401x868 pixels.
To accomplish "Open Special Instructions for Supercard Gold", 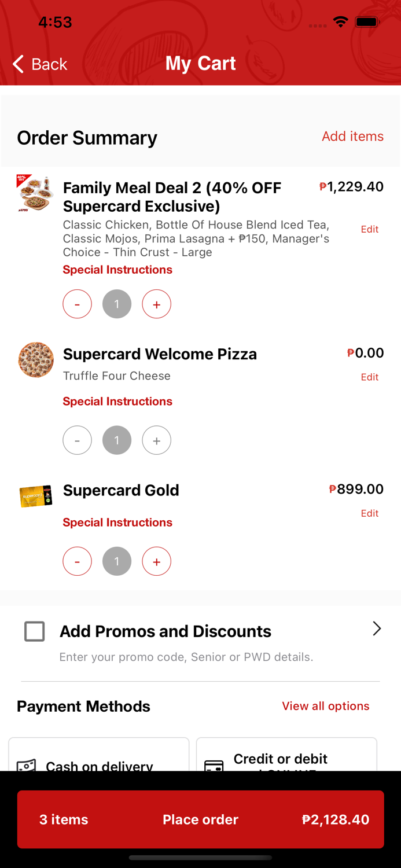I will coord(117,522).
